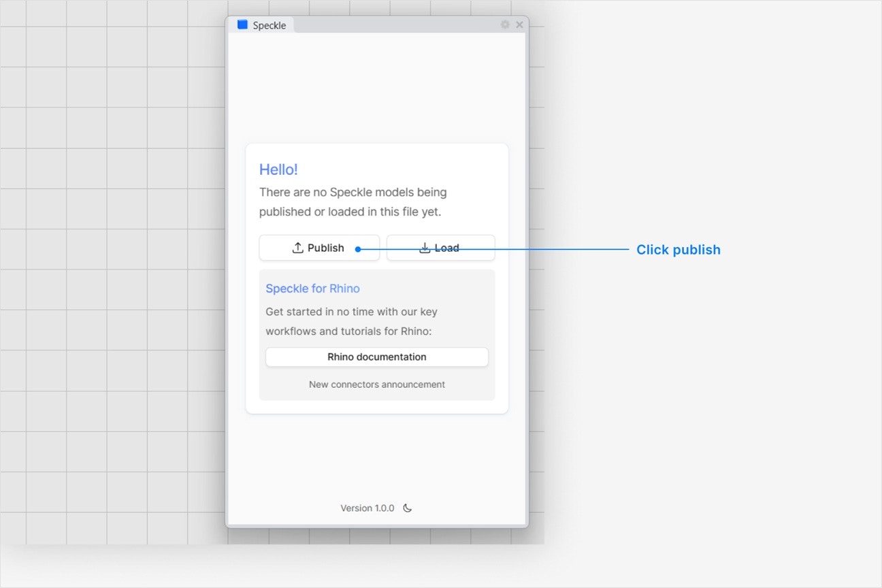Click the Speckle blue cube logo
882x588 pixels.
pos(242,24)
